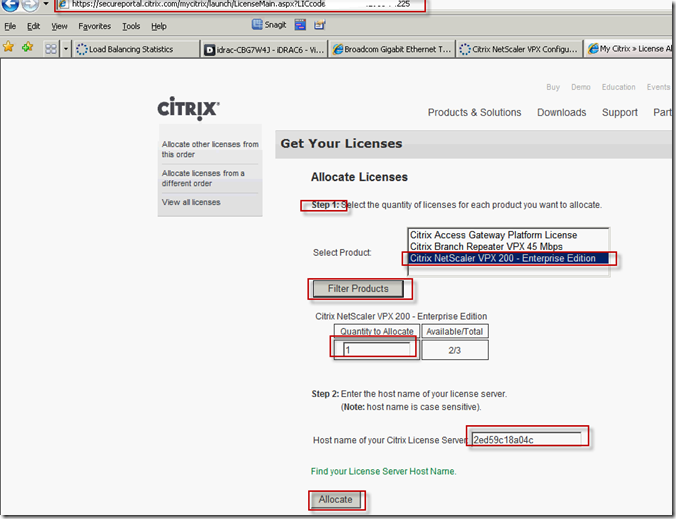Click the Filter Products button
Image resolution: width=676 pixels, height=519 pixels.
pos(358,289)
